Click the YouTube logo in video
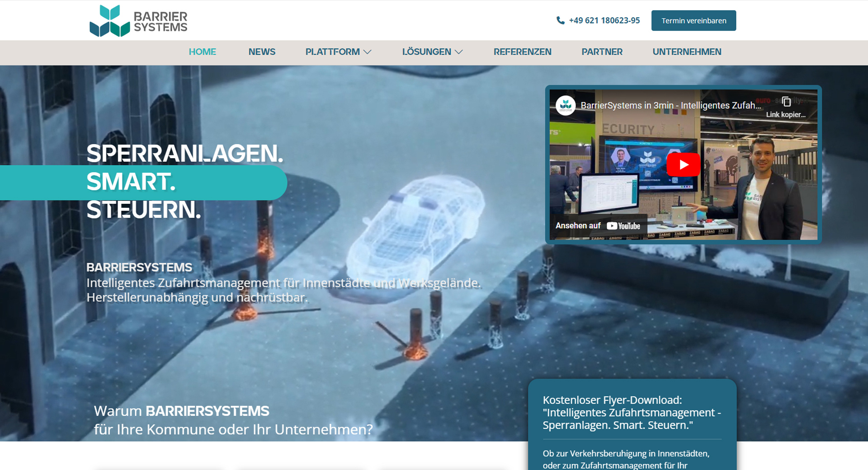This screenshot has width=868, height=470. pos(623,226)
